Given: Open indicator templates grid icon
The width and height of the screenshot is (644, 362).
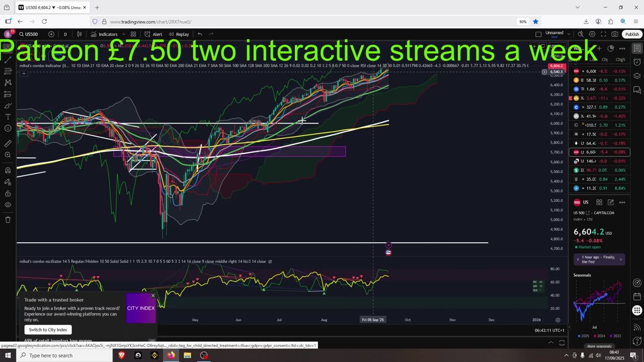Looking at the screenshot, I should (x=133, y=34).
